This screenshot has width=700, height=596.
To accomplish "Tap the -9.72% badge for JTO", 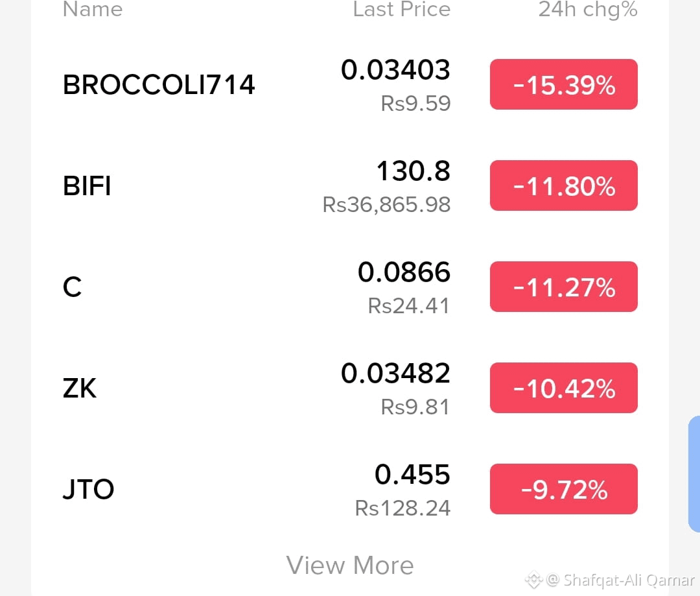I will coord(563,489).
